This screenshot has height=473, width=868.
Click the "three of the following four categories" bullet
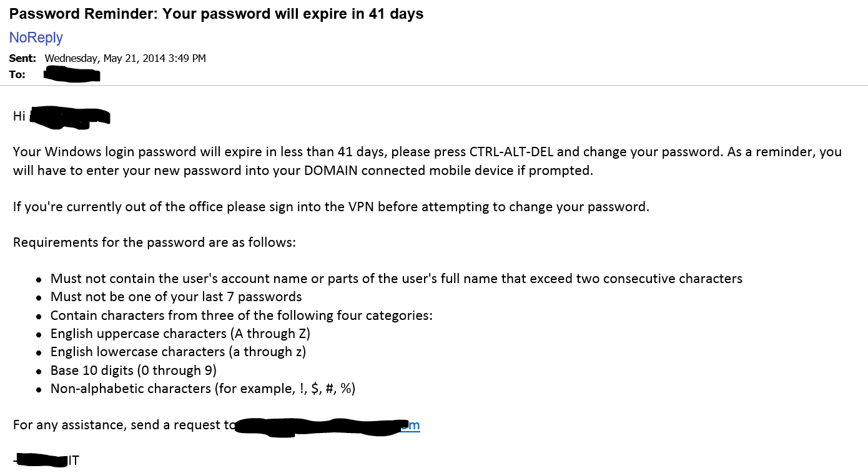[241, 316]
